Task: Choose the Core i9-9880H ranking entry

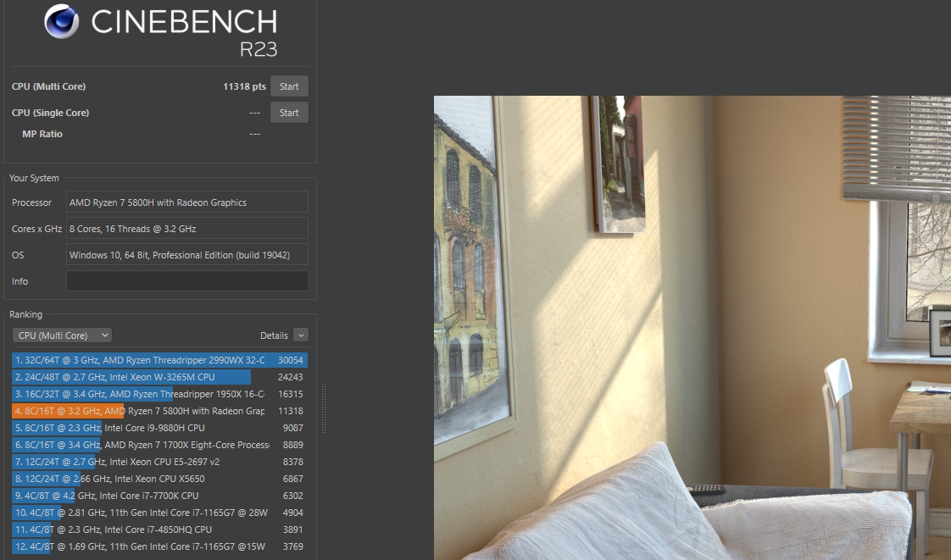Action: [159, 428]
